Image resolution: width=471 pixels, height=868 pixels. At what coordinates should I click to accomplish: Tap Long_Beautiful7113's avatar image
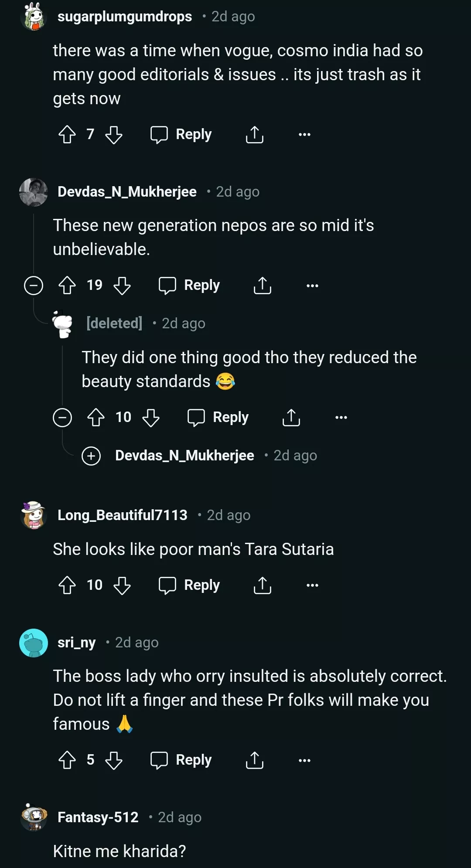pyautogui.click(x=34, y=515)
